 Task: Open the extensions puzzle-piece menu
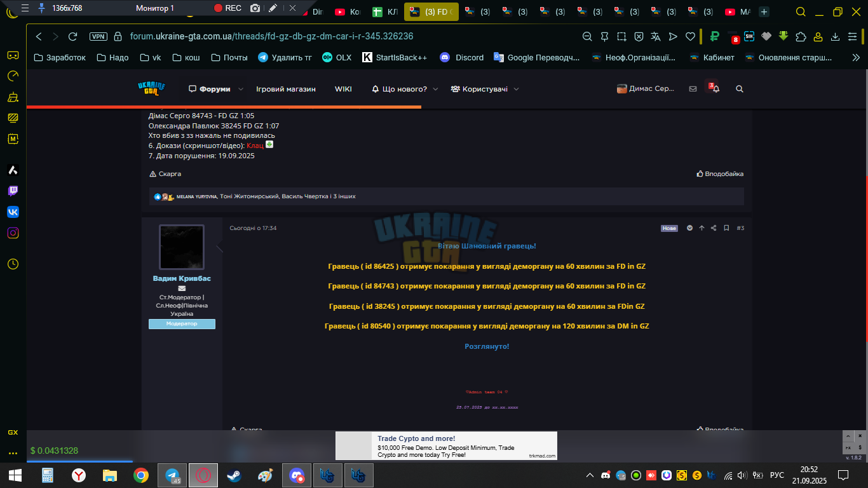[801, 37]
